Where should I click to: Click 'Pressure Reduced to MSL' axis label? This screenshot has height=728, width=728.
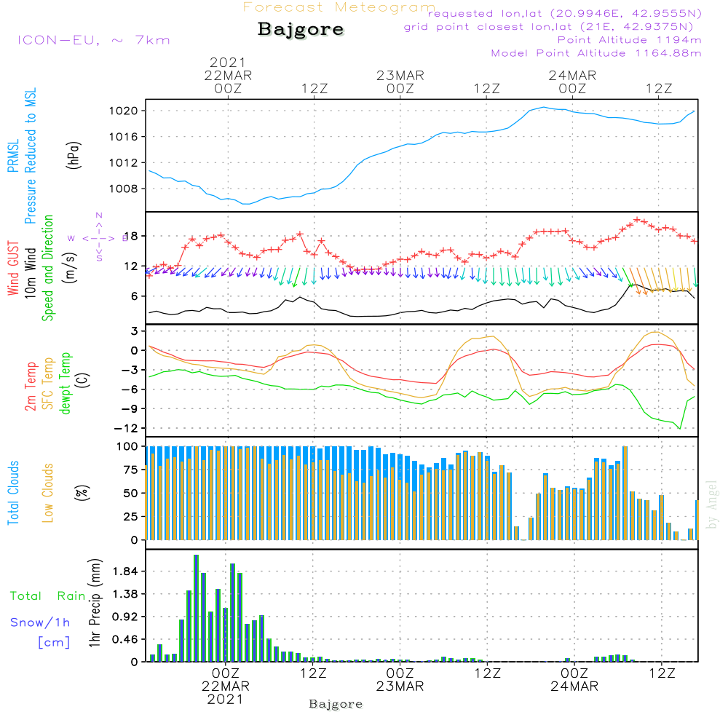coord(30,156)
